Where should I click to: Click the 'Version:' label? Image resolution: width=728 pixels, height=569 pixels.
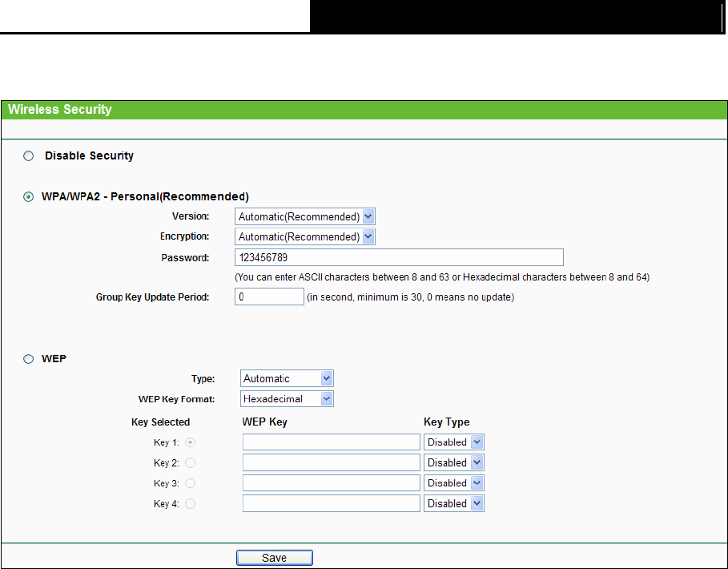191,216
